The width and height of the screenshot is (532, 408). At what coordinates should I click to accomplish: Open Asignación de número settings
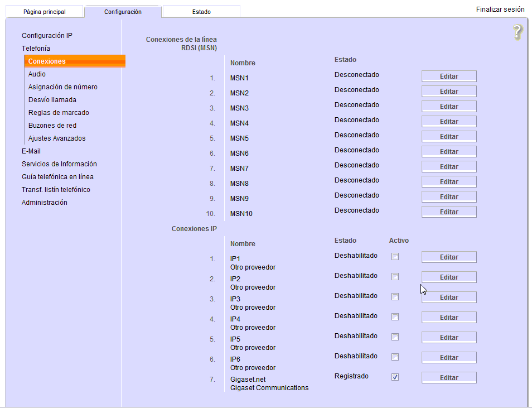(x=62, y=87)
